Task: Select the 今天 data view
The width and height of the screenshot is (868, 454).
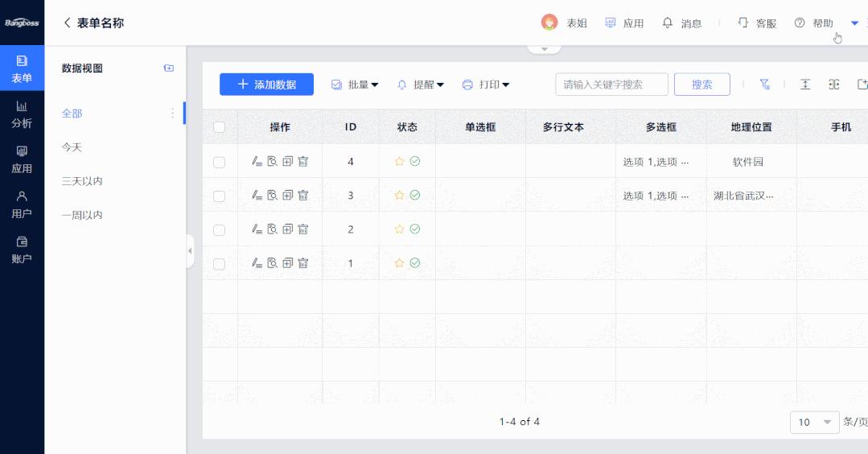Action: coord(72,147)
